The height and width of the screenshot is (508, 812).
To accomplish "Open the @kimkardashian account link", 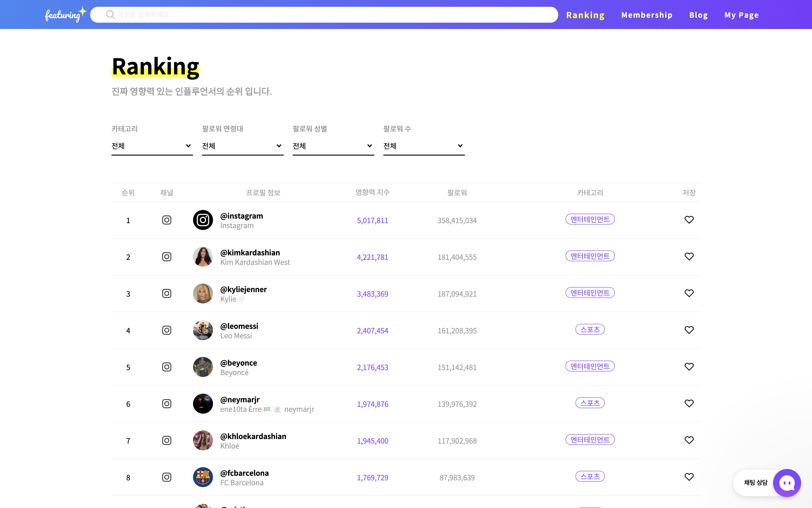I will coord(250,253).
